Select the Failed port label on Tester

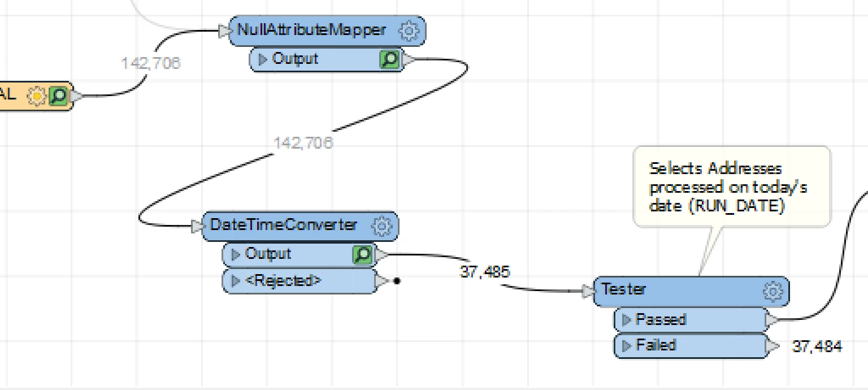point(656,345)
